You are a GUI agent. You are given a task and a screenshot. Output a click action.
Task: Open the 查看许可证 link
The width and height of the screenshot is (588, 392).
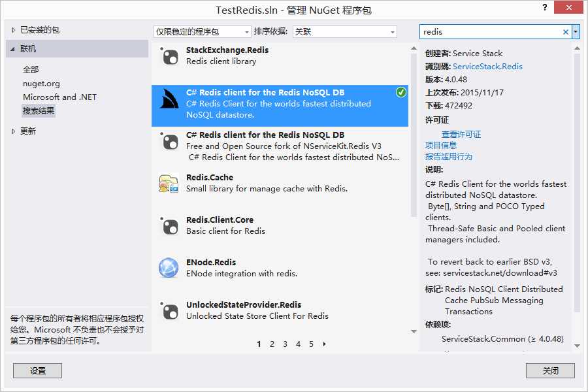point(461,134)
